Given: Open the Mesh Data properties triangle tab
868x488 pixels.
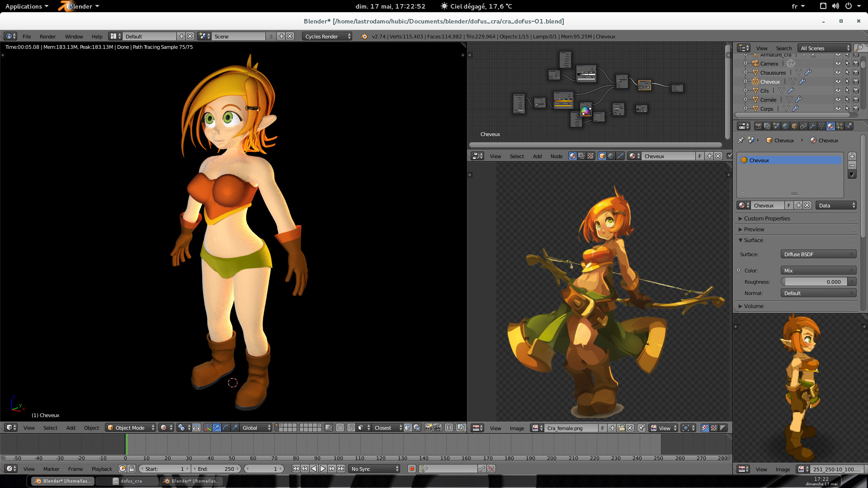Looking at the screenshot, I should point(821,126).
